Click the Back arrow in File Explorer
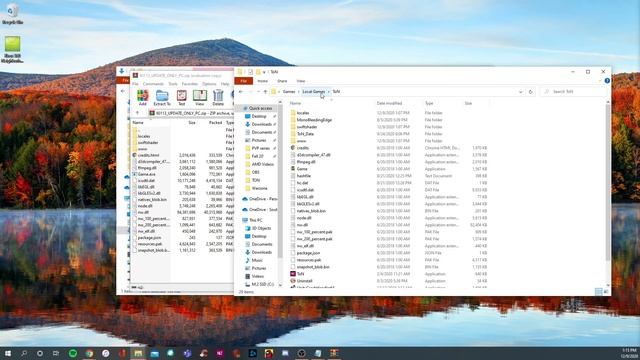Viewport: 640px width, 360px height. coord(241,92)
